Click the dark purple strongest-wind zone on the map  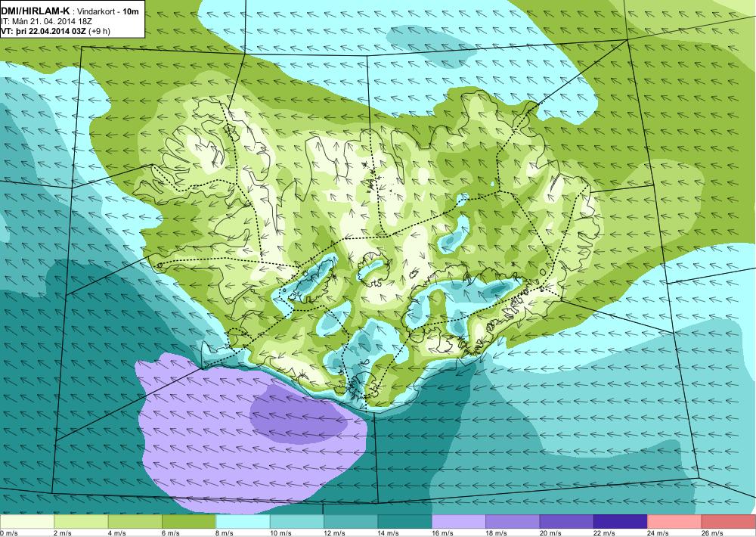(298, 415)
